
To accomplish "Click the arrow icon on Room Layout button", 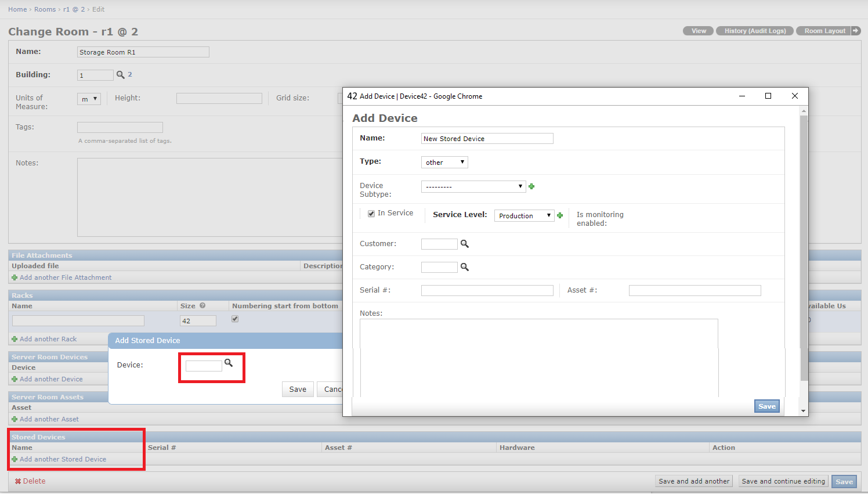I will pos(857,31).
